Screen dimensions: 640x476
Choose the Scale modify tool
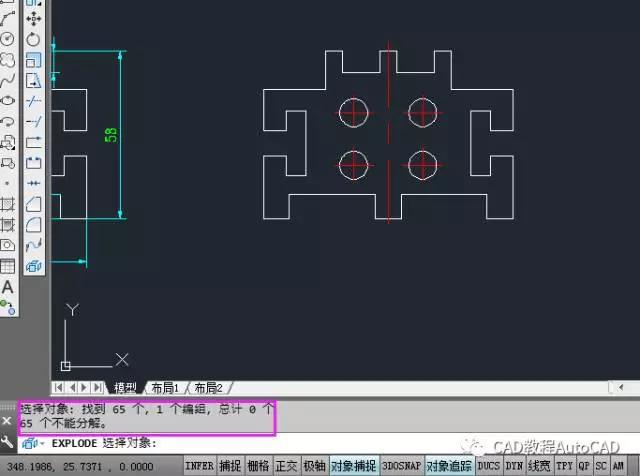pyautogui.click(x=33, y=60)
